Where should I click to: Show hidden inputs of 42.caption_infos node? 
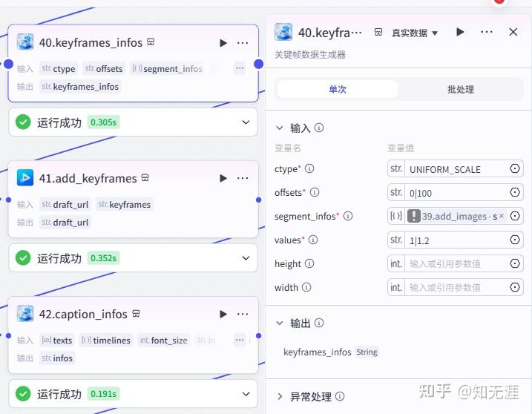coord(240,340)
